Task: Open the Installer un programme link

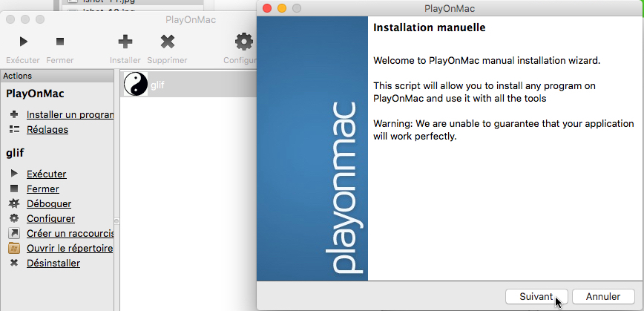Action: pyautogui.click(x=70, y=115)
